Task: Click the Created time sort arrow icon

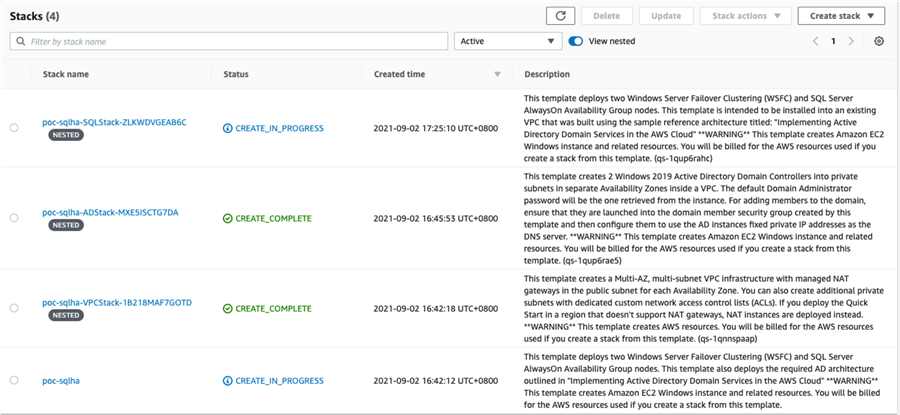Action: [x=497, y=74]
